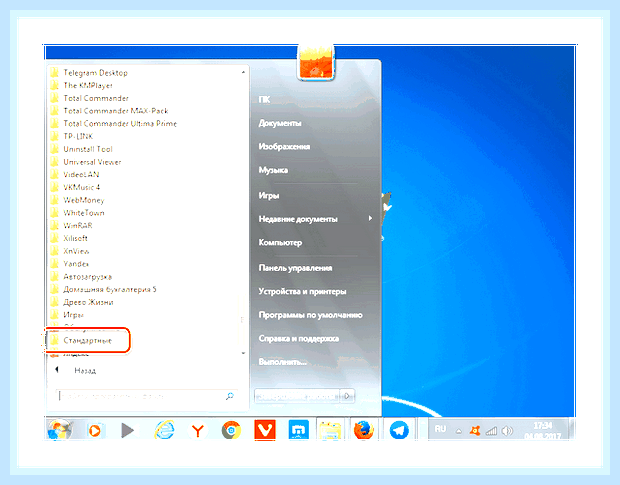
Task: Launch Vivaldi from the taskbar
Action: 265,430
